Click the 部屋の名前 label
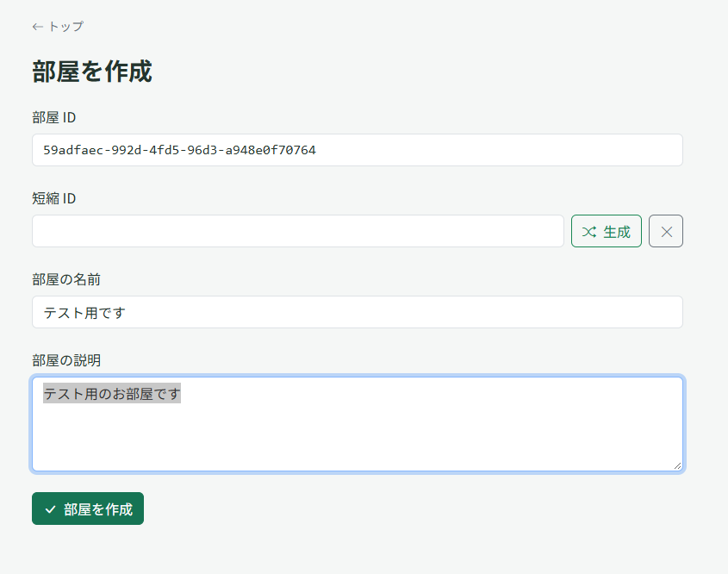728x574 pixels. [x=66, y=279]
